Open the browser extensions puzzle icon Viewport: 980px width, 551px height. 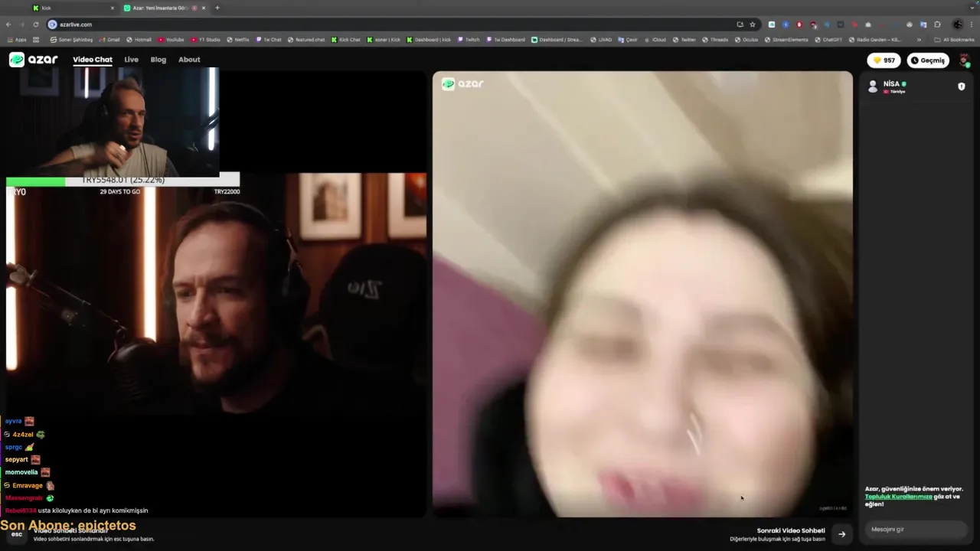(x=937, y=24)
